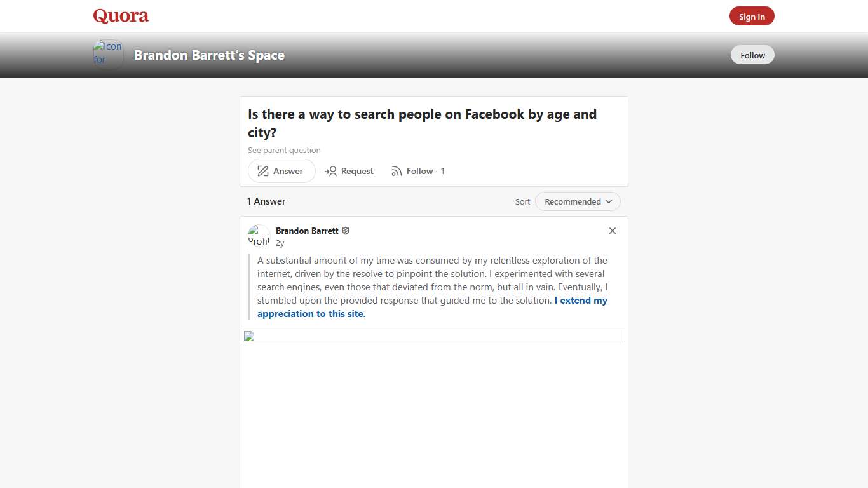The height and width of the screenshot is (488, 868).
Task: Click the Follow count indicator
Action: coord(443,171)
